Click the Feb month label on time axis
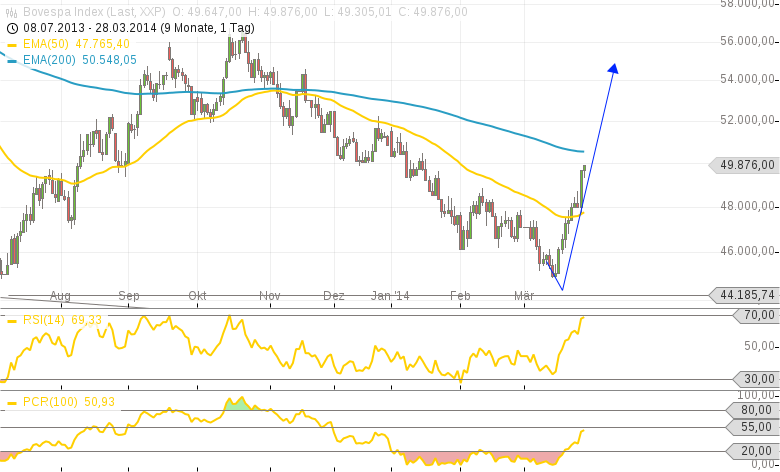The image size is (780, 472). [460, 296]
